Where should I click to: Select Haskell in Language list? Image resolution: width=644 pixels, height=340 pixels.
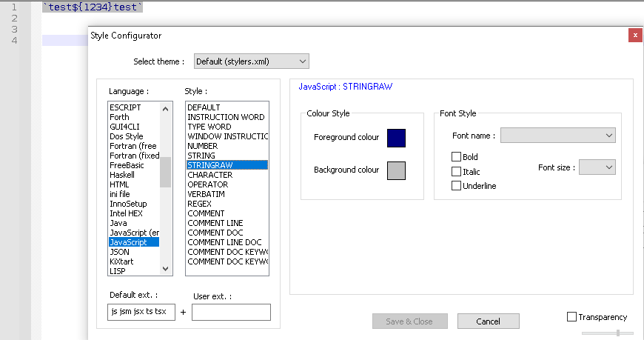134,175
